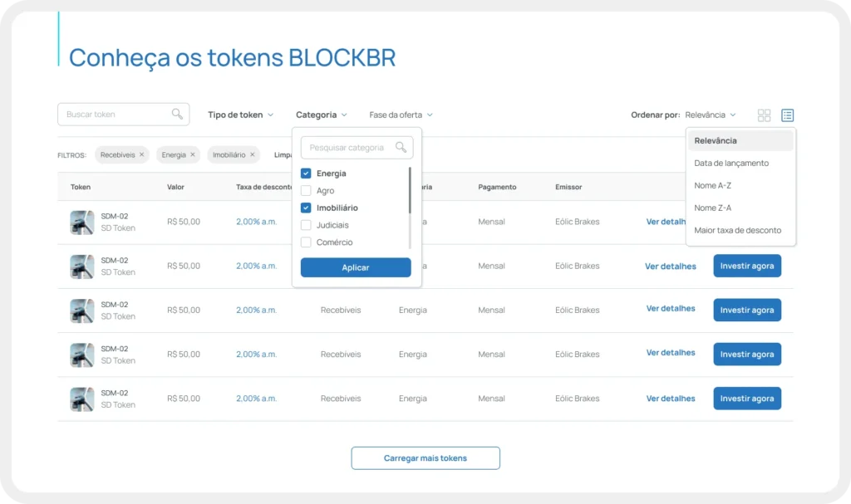
Task: Click magnifier icon in Pesquisar categoria field
Action: click(x=401, y=148)
